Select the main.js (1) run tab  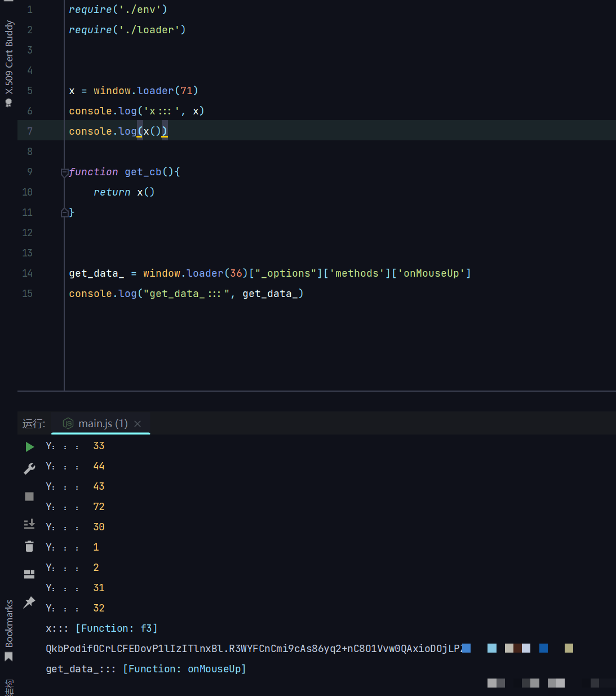pyautogui.click(x=103, y=424)
